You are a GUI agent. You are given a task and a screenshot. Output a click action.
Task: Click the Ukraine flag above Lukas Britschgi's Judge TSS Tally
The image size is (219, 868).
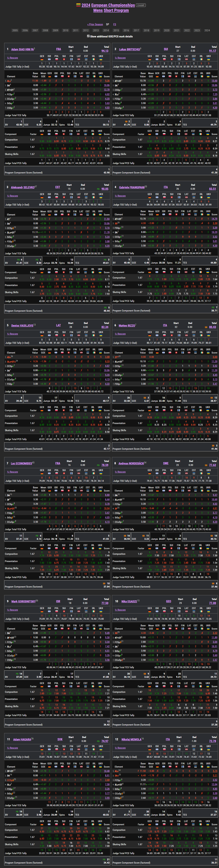pyautogui.click(x=208, y=60)
